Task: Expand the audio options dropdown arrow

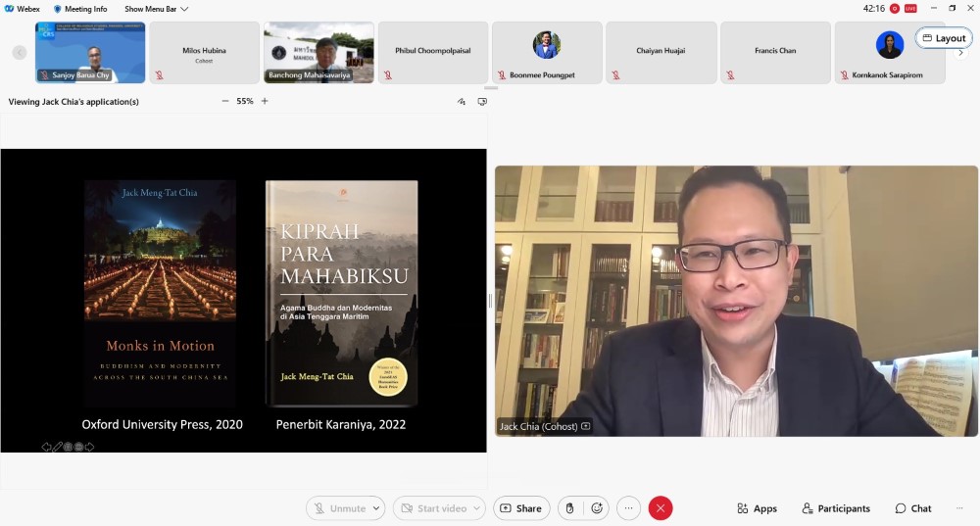Action: click(376, 508)
